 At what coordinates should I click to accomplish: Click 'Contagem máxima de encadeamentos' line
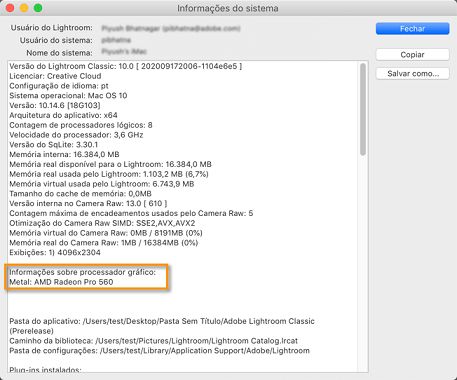[131, 213]
